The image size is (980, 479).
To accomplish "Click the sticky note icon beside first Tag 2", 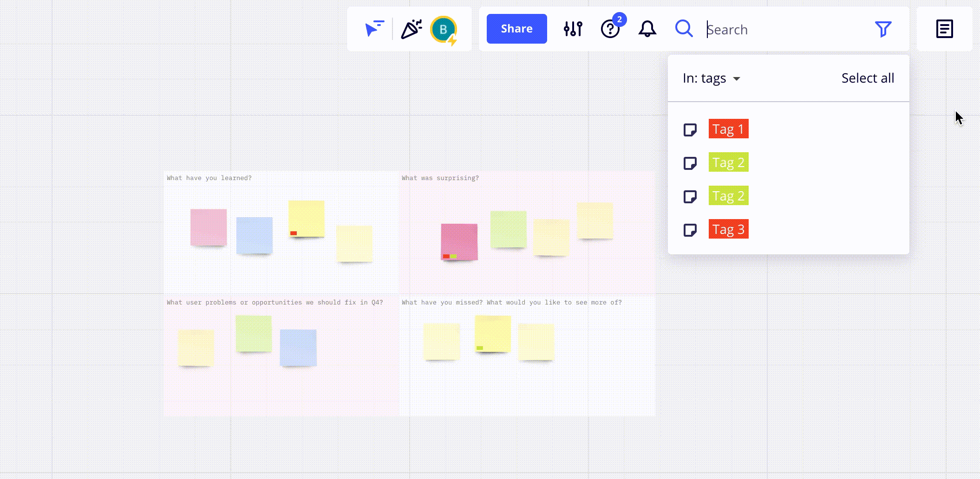I will pos(690,163).
